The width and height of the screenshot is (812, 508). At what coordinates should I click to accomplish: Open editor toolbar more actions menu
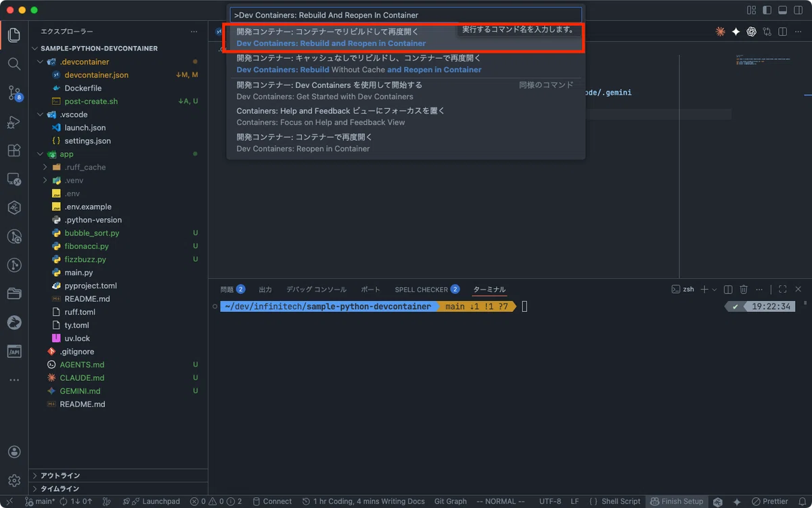(x=798, y=32)
